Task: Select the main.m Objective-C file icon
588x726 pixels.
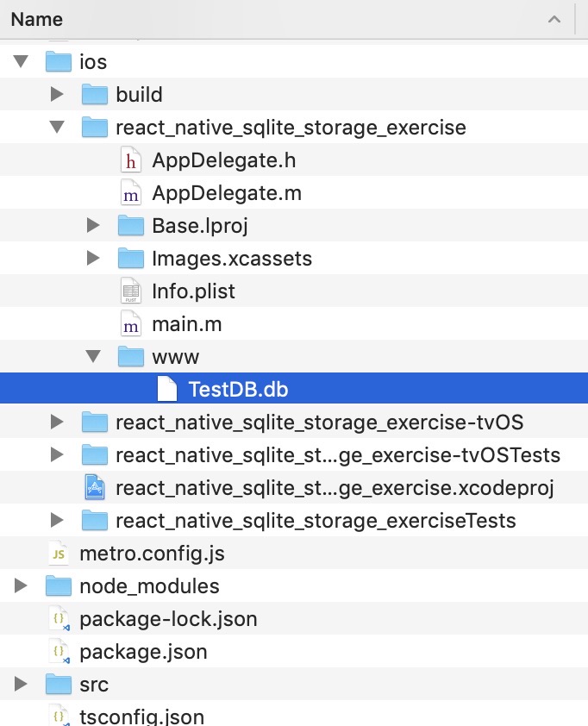Action: pos(130,323)
